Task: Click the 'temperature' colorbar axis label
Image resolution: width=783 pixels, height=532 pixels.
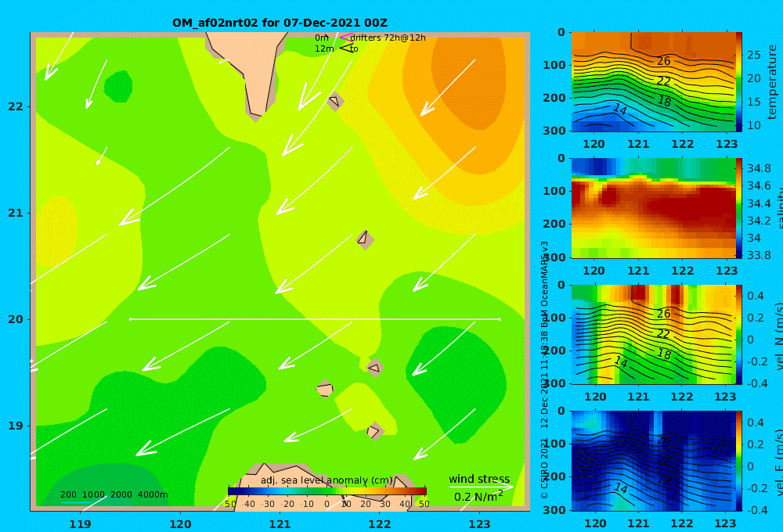Action: click(x=772, y=82)
